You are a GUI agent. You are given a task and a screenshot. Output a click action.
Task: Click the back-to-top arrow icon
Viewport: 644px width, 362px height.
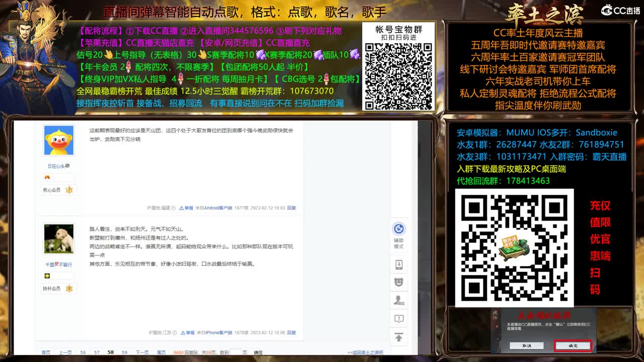tap(399, 336)
